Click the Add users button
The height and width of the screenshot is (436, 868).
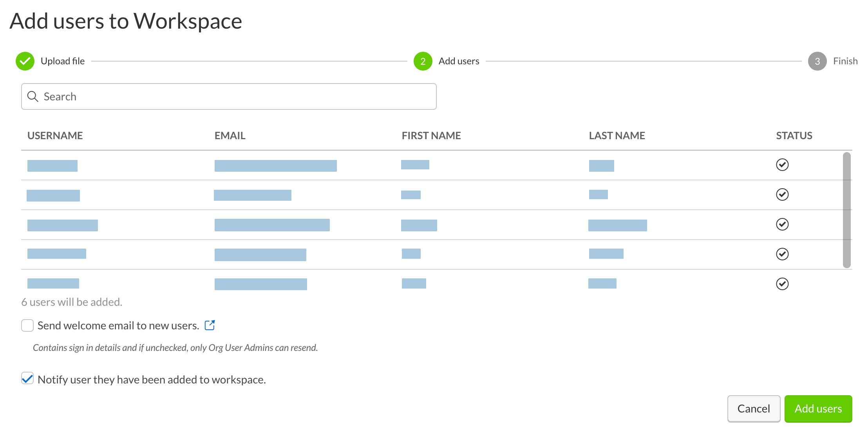[818, 409]
